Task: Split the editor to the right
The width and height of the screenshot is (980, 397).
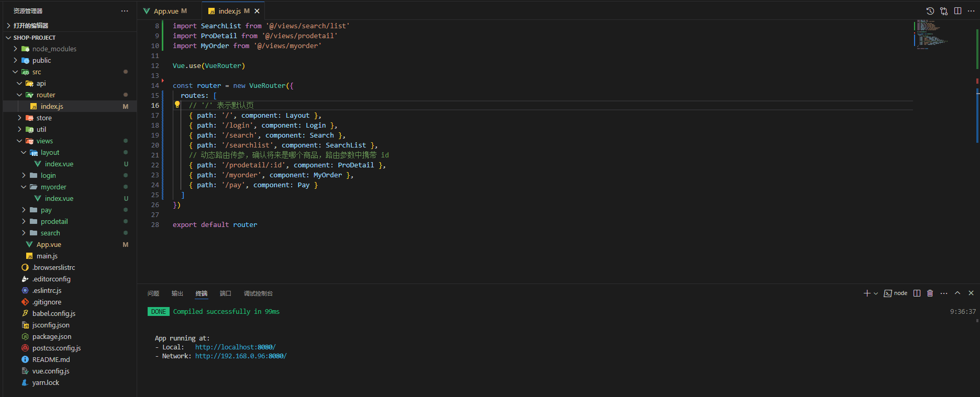Action: [x=957, y=11]
